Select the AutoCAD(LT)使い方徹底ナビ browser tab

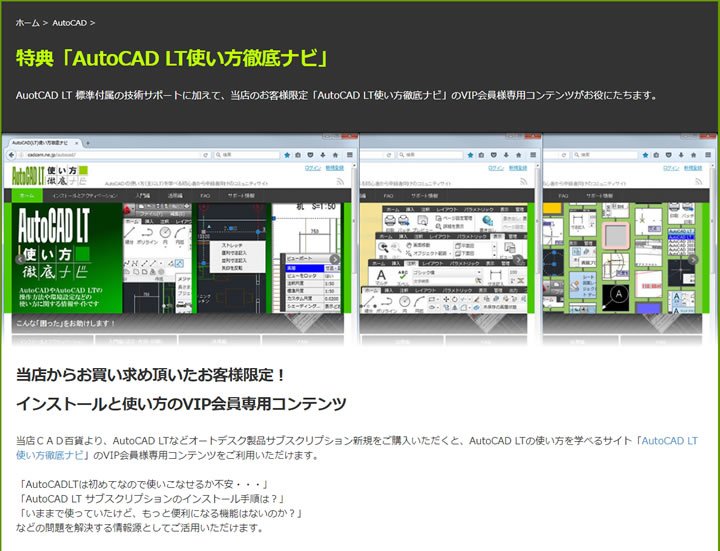click(x=43, y=143)
